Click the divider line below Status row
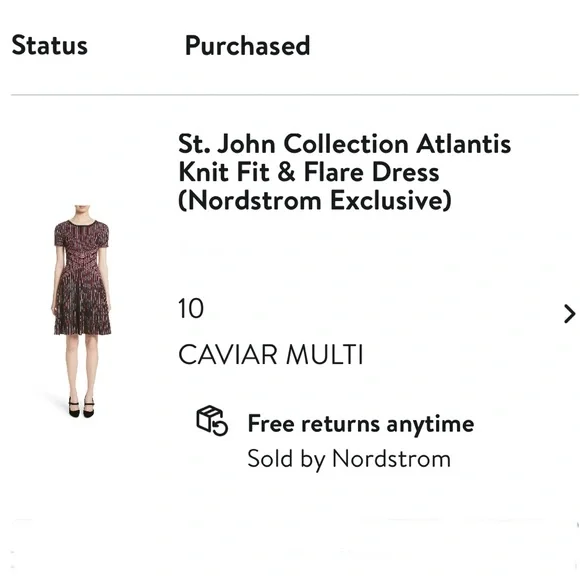Image resolution: width=580 pixels, height=580 pixels. [x=294, y=95]
